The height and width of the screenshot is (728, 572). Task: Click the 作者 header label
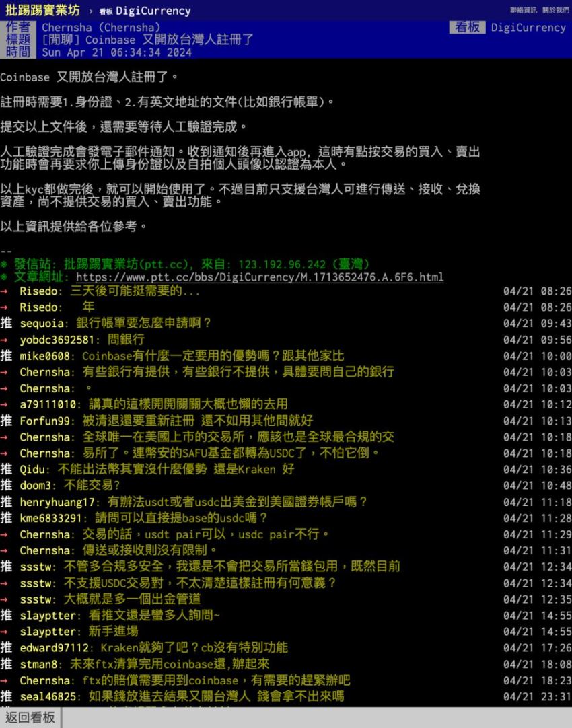click(x=18, y=27)
